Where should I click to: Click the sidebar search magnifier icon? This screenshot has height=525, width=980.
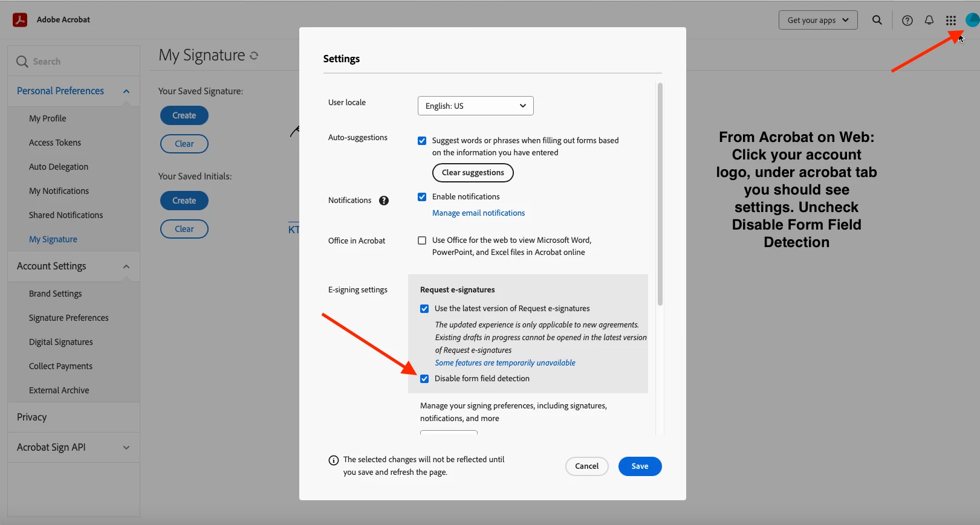22,62
